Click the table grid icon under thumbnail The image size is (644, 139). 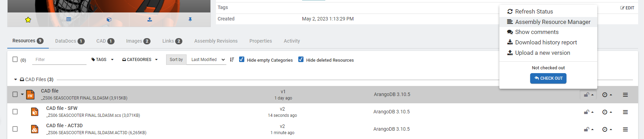pyautogui.click(x=69, y=20)
